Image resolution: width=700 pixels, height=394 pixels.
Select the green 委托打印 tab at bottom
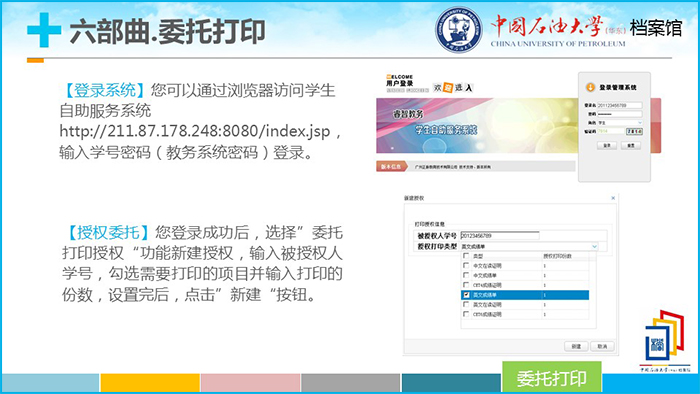552,377
